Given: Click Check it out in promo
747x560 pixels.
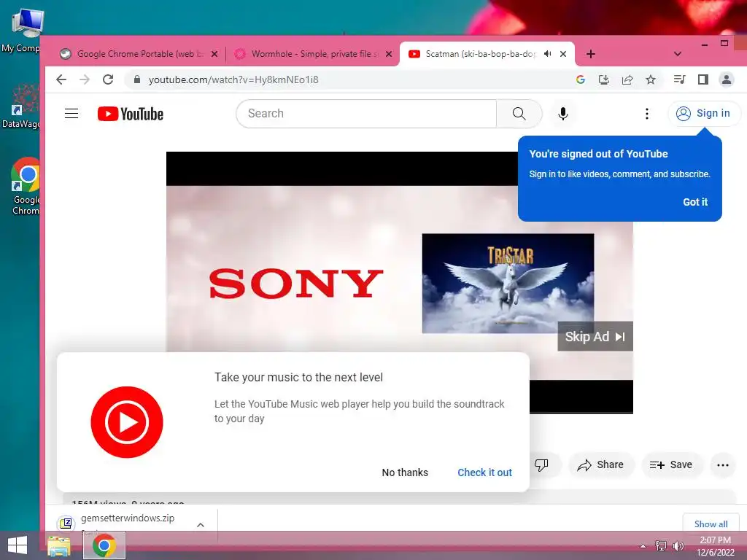Looking at the screenshot, I should tap(484, 472).
